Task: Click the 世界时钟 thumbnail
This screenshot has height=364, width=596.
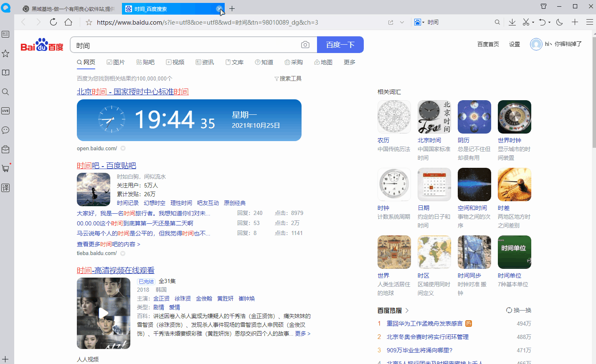Action: click(x=515, y=117)
